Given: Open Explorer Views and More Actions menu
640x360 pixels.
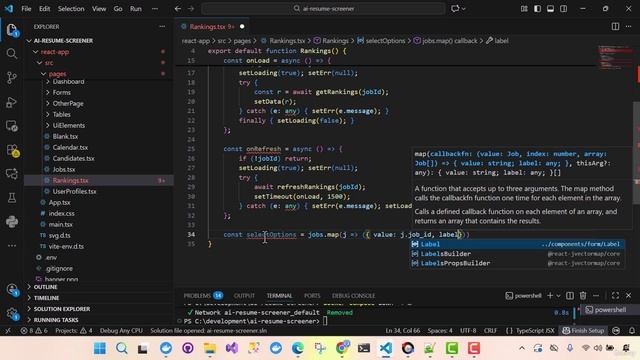Looking at the screenshot, I should pos(162,27).
